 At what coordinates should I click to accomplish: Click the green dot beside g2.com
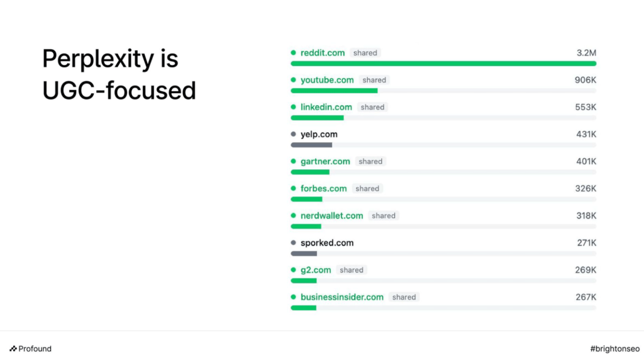[293, 270]
